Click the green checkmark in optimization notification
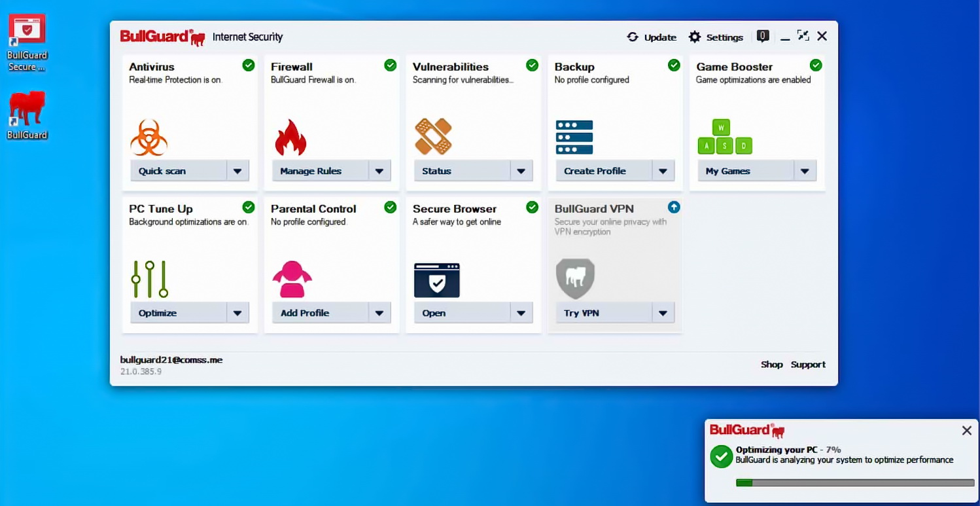The width and height of the screenshot is (980, 506). [722, 456]
